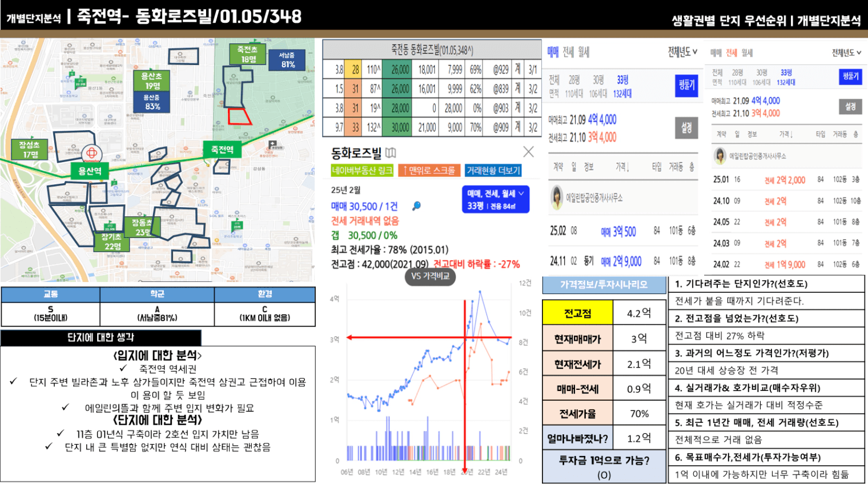
Task: Select the 전세 tab in the 매매 panel
Action: tap(568, 53)
